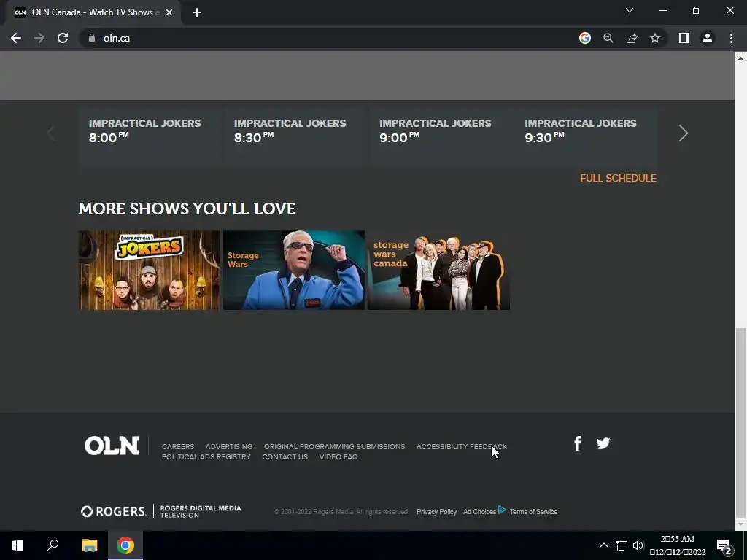Open the notification center icon
This screenshot has height=560, width=747.
coord(724,545)
